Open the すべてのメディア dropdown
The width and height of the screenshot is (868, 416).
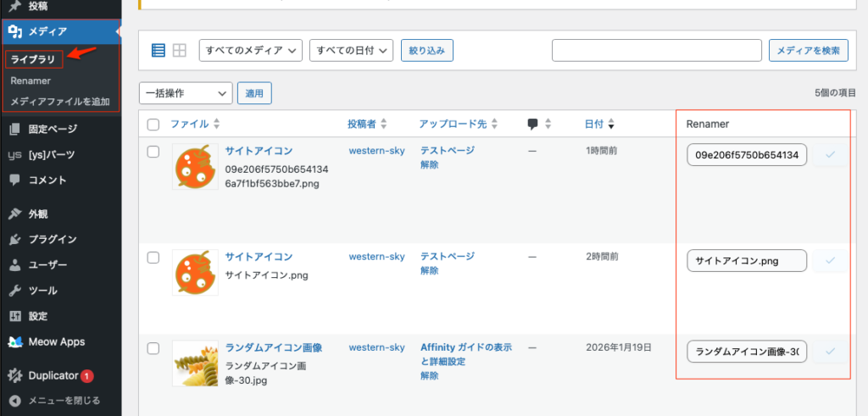[251, 51]
